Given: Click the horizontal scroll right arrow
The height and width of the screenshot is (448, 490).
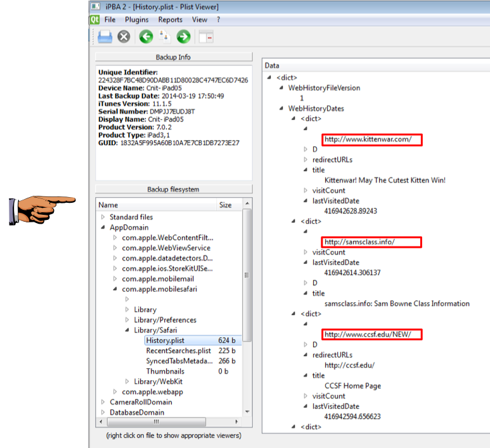Looking at the screenshot, I should pyautogui.click(x=236, y=421).
